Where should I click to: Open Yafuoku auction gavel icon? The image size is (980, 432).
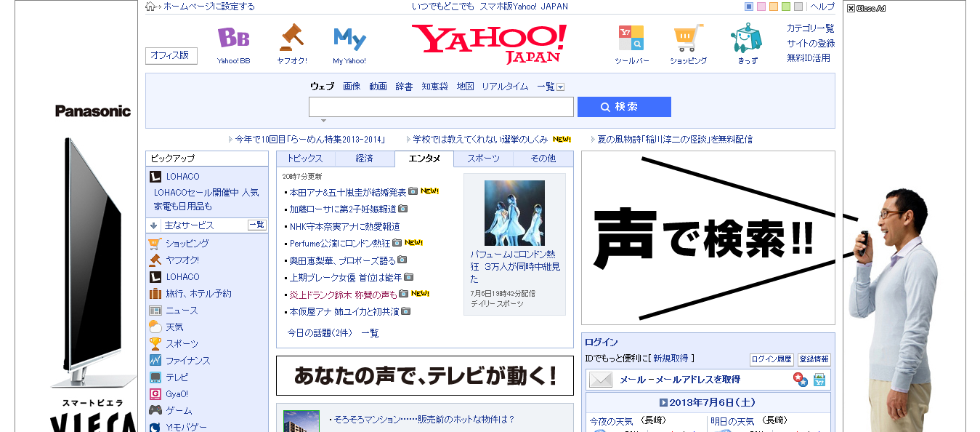click(291, 36)
